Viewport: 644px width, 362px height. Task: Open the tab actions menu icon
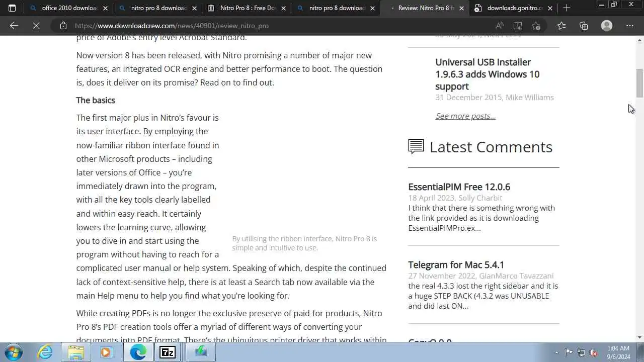click(12, 8)
